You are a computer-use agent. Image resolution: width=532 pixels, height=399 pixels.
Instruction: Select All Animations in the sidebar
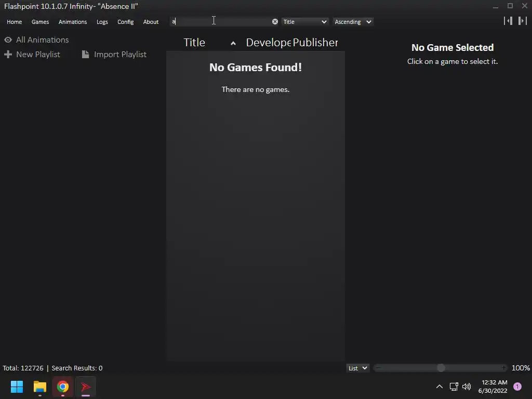point(43,39)
